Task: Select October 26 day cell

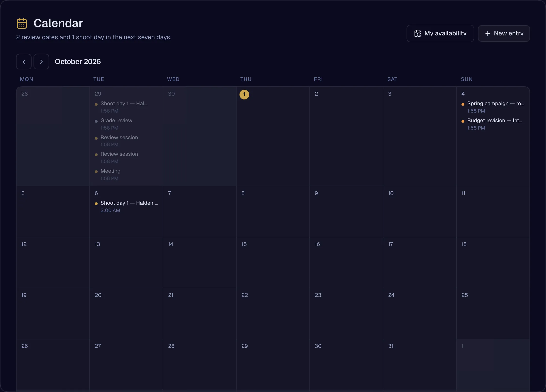Action: (x=53, y=364)
